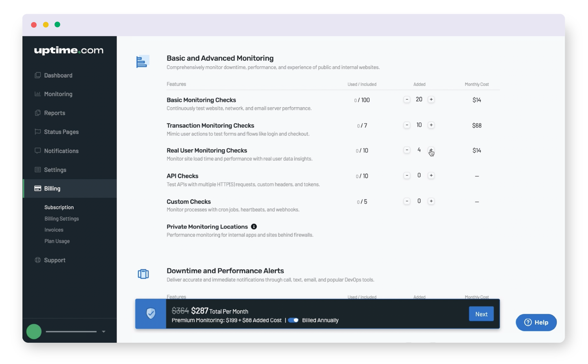Toggle the Billed Annually switch
This screenshot has height=364, width=588.
coord(293,320)
